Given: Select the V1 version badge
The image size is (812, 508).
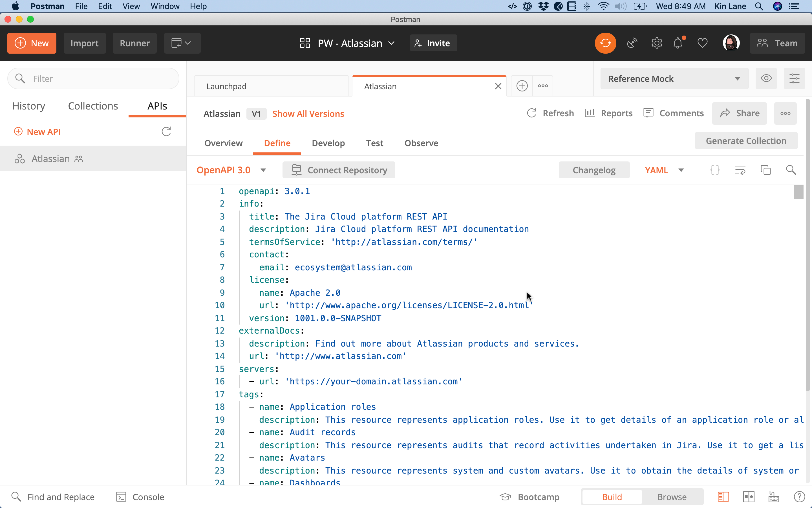Looking at the screenshot, I should pyautogui.click(x=256, y=114).
